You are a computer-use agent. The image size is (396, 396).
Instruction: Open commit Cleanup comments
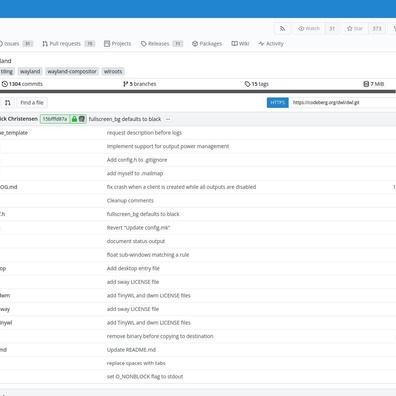[x=130, y=201]
